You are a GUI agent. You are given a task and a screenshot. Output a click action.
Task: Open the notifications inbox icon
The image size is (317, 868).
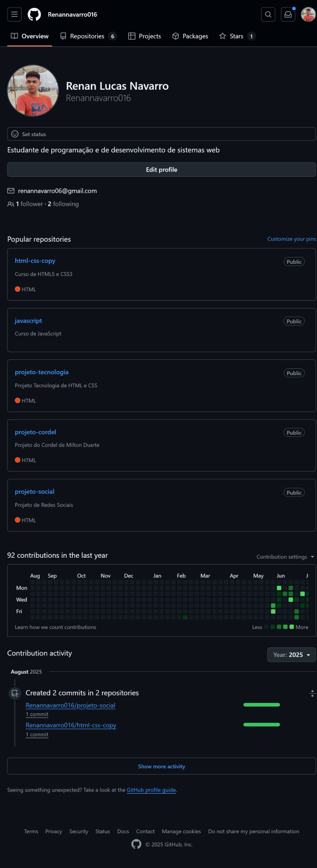click(x=288, y=14)
